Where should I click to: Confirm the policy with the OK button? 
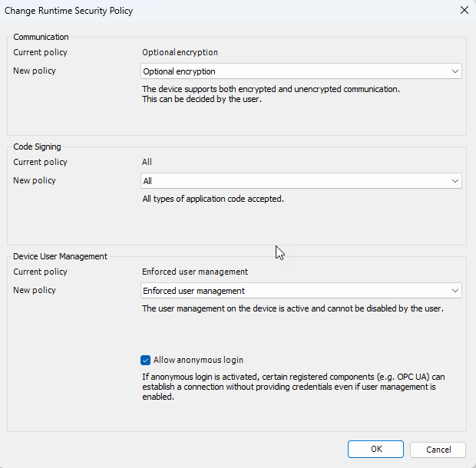coord(375,450)
